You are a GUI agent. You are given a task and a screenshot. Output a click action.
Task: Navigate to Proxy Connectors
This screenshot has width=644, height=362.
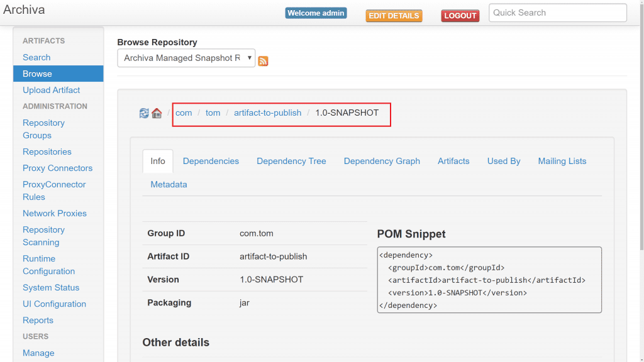[x=57, y=168]
